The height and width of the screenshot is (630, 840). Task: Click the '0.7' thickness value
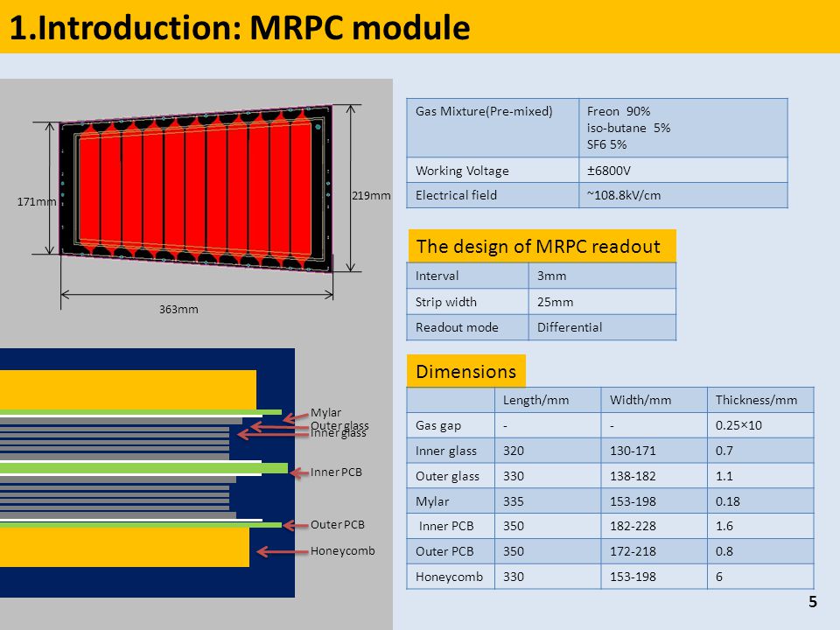tap(724, 451)
